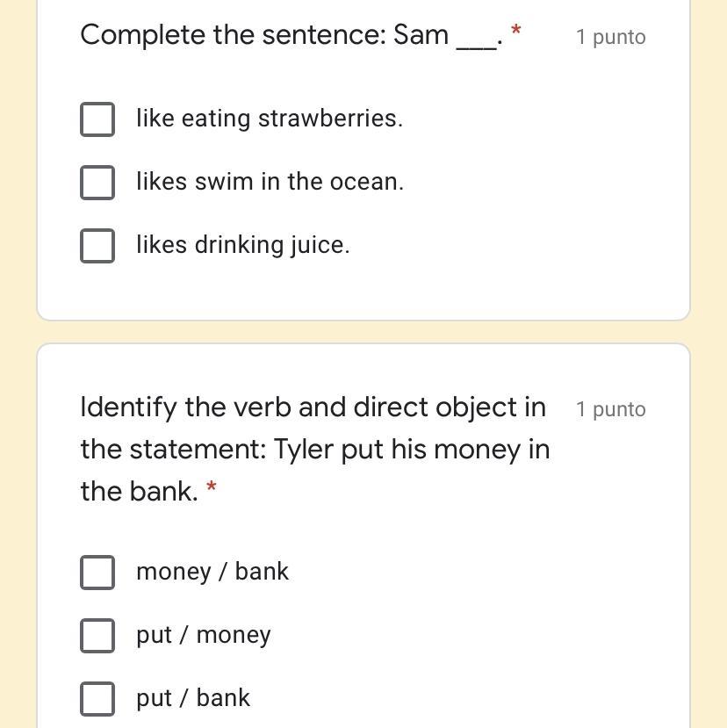Click the 'Complete the sentence: Sam' question title
The width and height of the screenshot is (727, 728).
coord(292,35)
